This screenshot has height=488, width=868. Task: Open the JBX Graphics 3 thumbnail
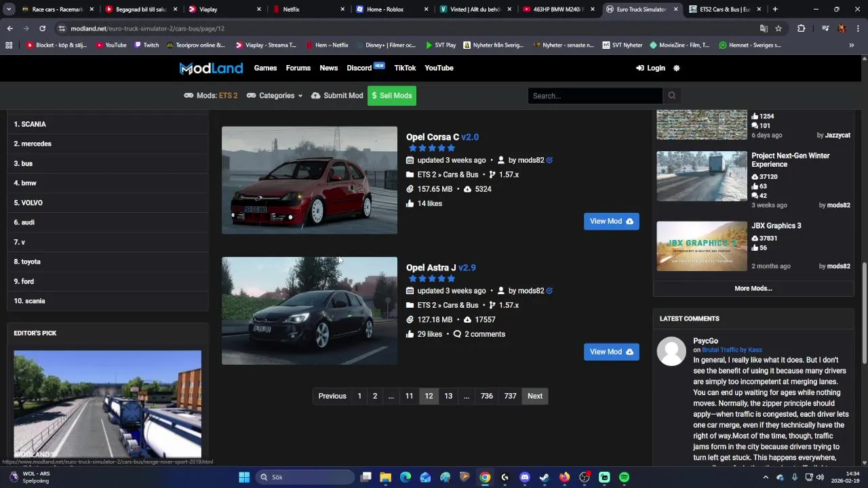[702, 246]
